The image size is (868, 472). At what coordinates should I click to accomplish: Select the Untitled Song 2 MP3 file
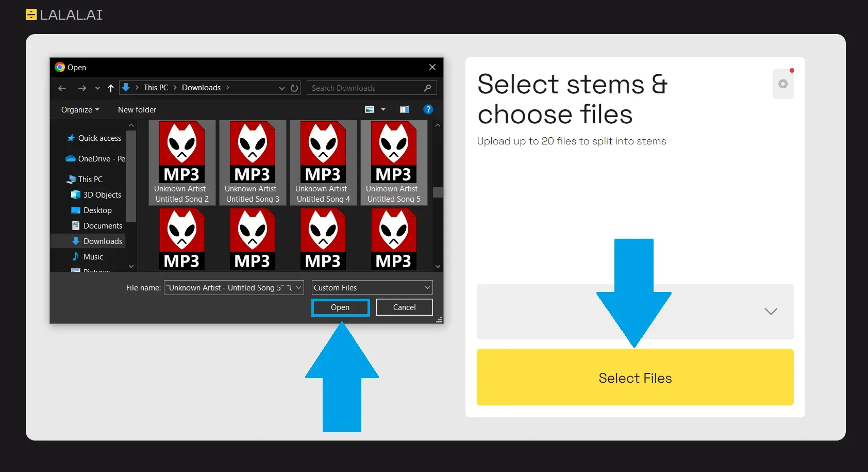pyautogui.click(x=182, y=163)
